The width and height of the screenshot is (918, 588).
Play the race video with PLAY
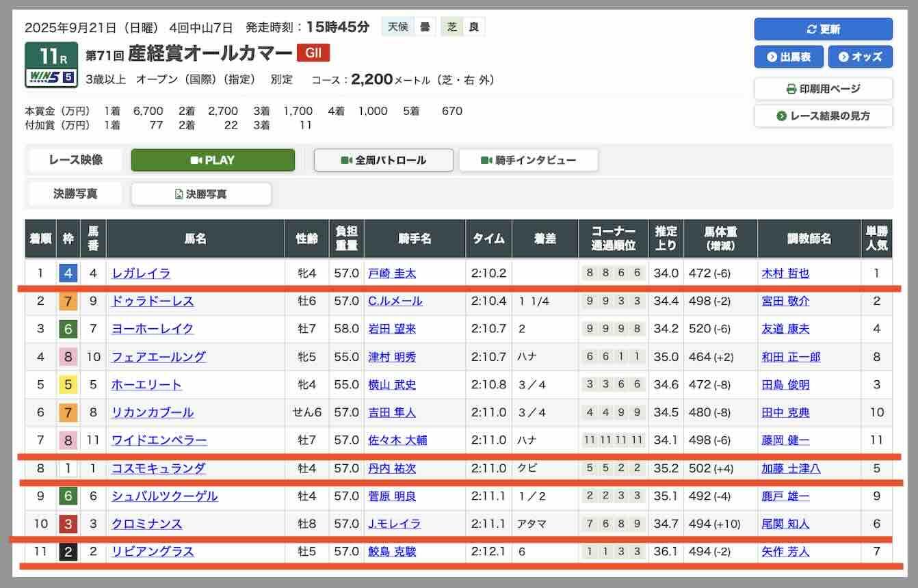(x=213, y=160)
